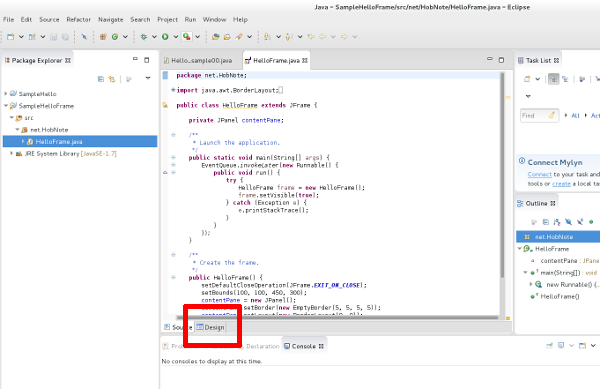The height and width of the screenshot is (389, 600).
Task: Toggle Focus on Workweek in Task List
Action: point(582,79)
